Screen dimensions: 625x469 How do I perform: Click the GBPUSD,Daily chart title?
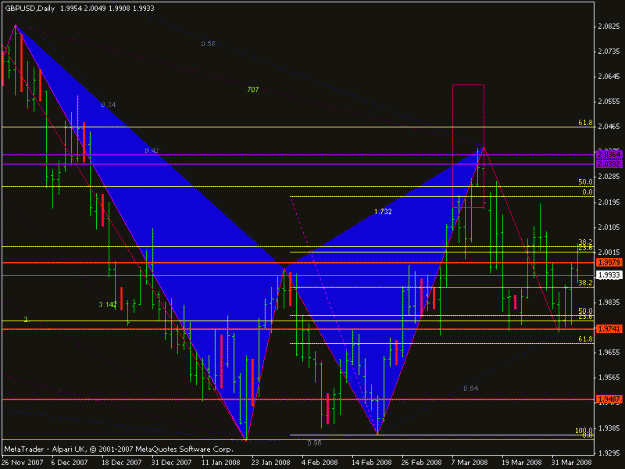pos(29,8)
